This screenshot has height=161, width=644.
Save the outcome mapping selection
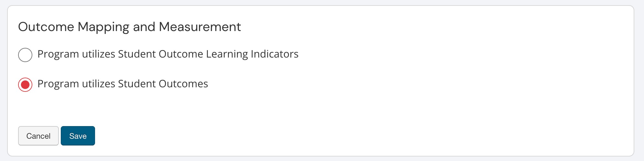(78, 136)
